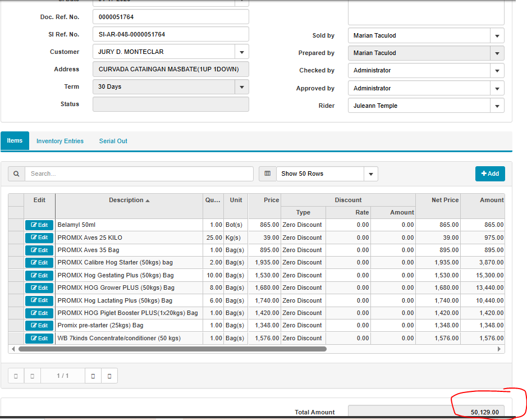This screenshot has height=420, width=527.
Task: Click the table grid icon beside Show 50 Rows
Action: click(x=267, y=174)
